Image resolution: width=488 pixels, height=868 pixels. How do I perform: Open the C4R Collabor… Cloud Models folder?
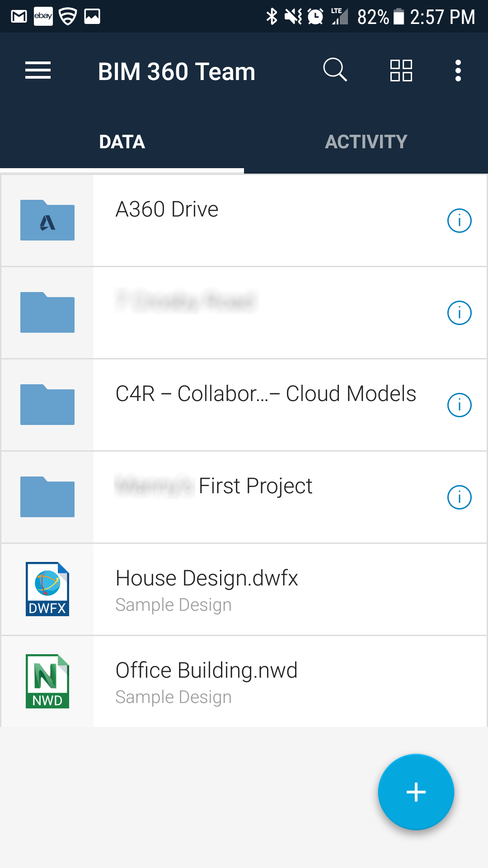click(x=266, y=394)
